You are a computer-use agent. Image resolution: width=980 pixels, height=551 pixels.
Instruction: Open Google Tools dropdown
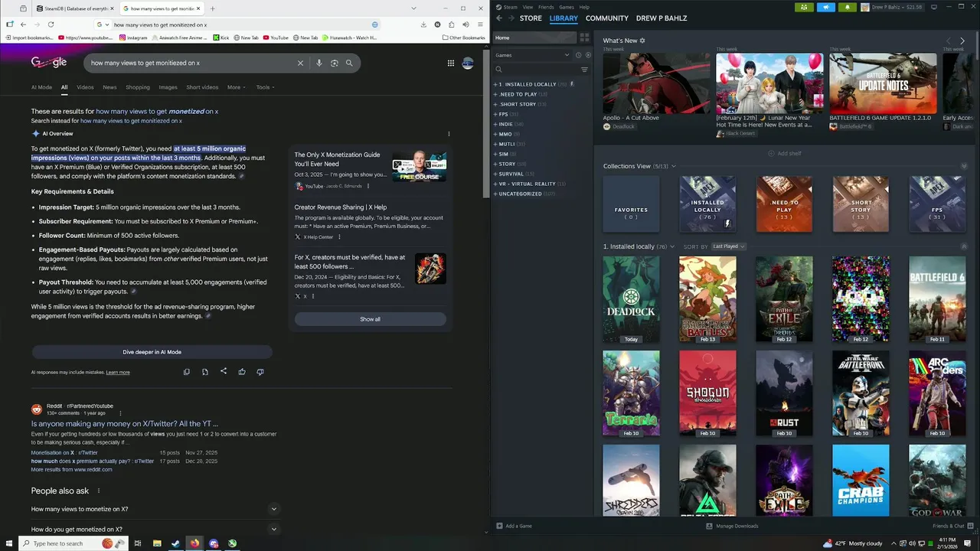[265, 87]
